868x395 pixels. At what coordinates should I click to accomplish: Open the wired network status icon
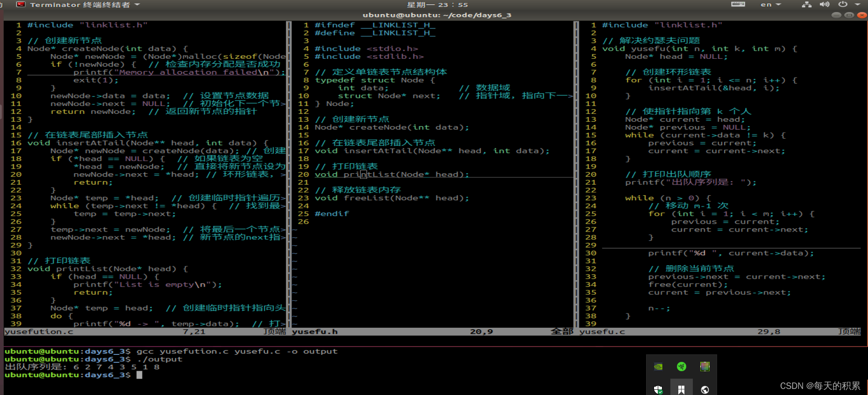pyautogui.click(x=807, y=4)
